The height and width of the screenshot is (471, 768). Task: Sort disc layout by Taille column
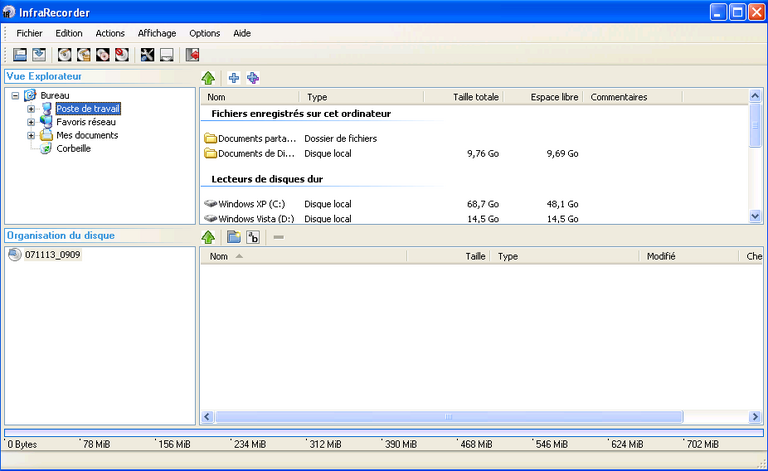(x=448, y=256)
